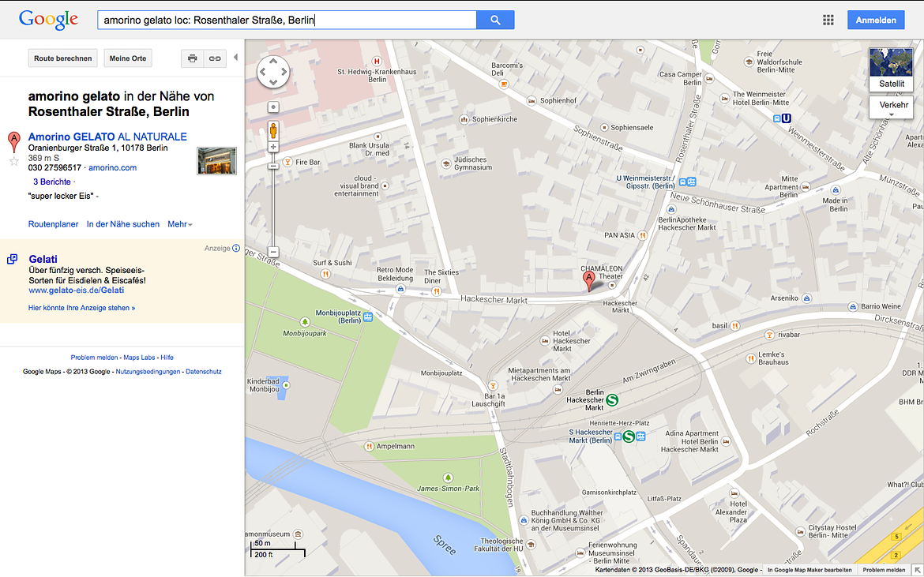The height and width of the screenshot is (577, 924).
Task: Click Problem melden at map bottom
Action: [x=884, y=570]
